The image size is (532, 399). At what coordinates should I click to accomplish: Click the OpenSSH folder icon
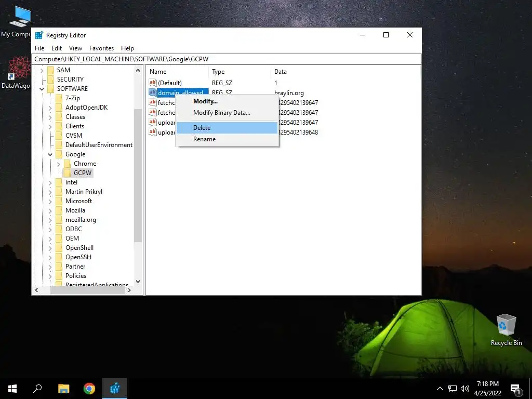[59, 257]
